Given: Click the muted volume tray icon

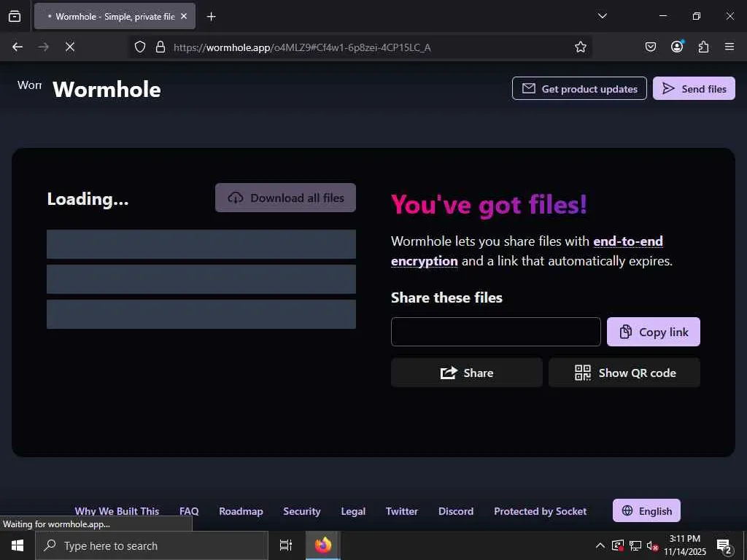Looking at the screenshot, I should coord(652,545).
